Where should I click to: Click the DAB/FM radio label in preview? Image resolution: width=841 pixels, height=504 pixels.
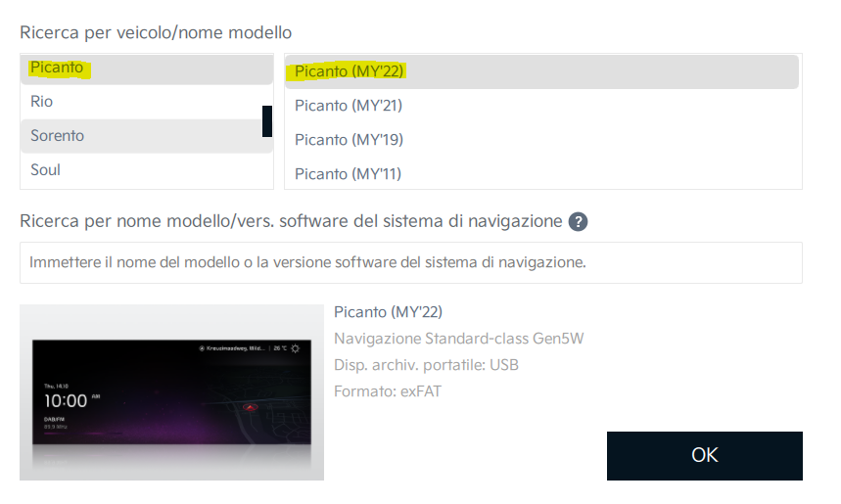click(x=54, y=419)
